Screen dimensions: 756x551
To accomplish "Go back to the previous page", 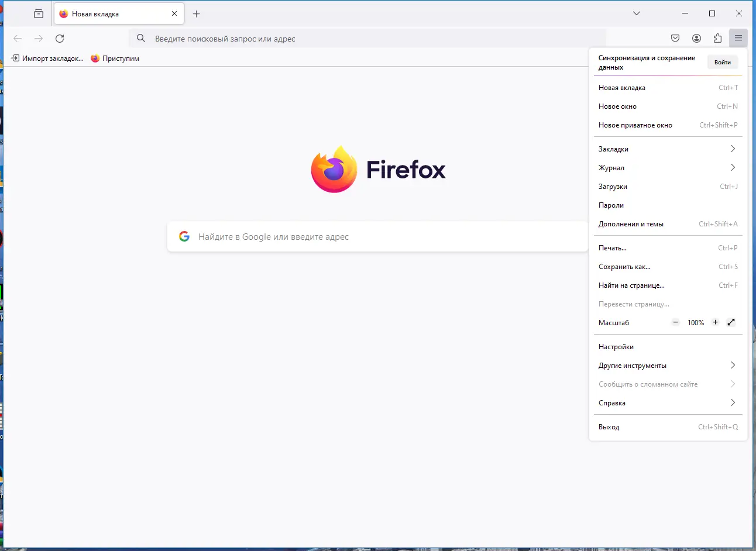I will coord(18,39).
